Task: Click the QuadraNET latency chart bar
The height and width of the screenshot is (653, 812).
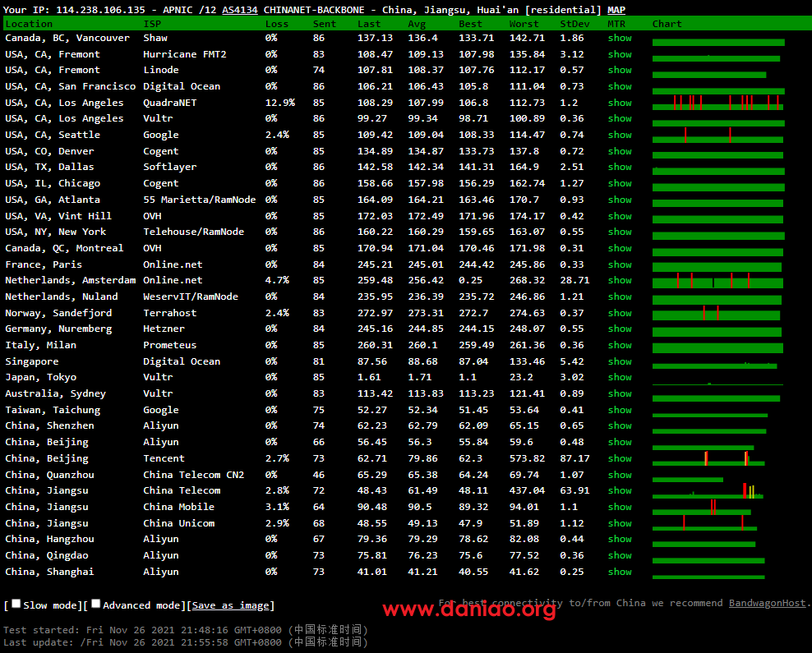Action: click(x=717, y=103)
